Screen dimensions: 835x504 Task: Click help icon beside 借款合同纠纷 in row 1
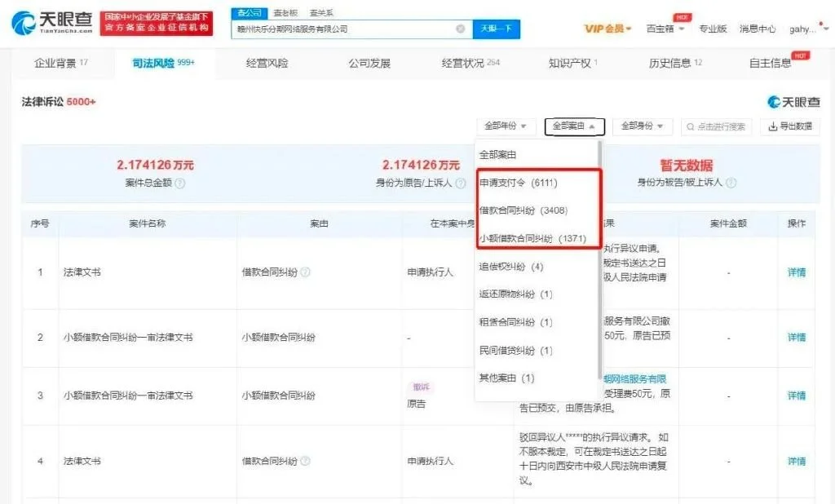pos(306,272)
